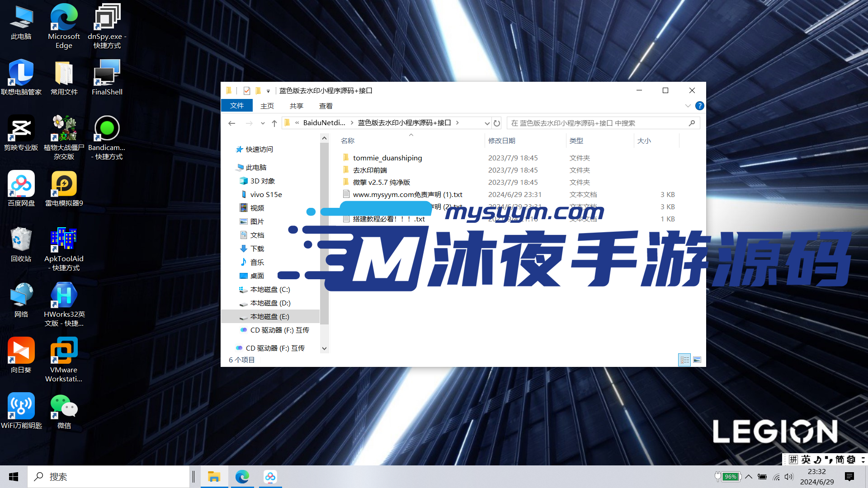The width and height of the screenshot is (868, 488).
Task: Open the 文件 menu
Action: click(x=237, y=105)
